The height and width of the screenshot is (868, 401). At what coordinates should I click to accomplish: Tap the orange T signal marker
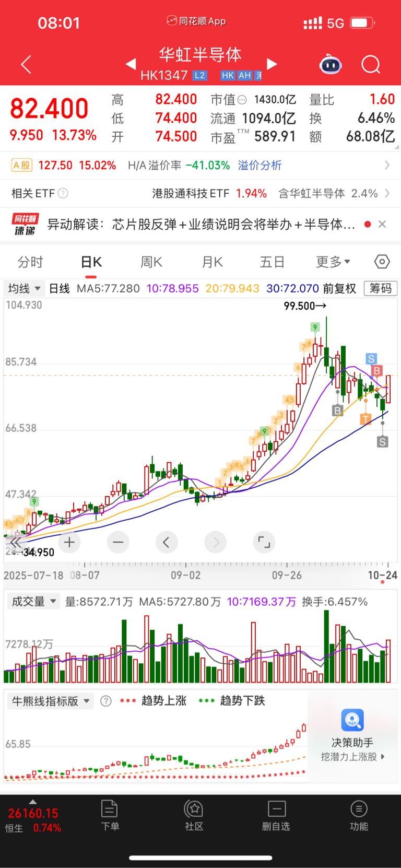click(x=365, y=419)
